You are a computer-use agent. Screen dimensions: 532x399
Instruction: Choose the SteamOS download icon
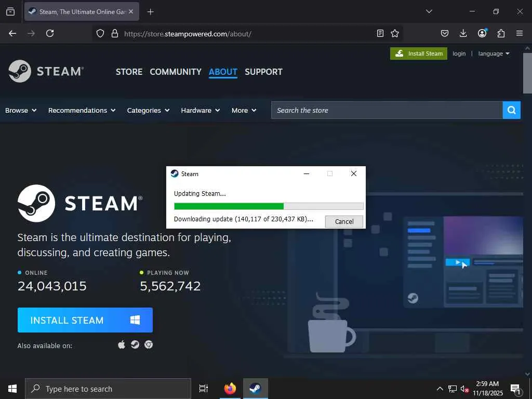coord(135,345)
